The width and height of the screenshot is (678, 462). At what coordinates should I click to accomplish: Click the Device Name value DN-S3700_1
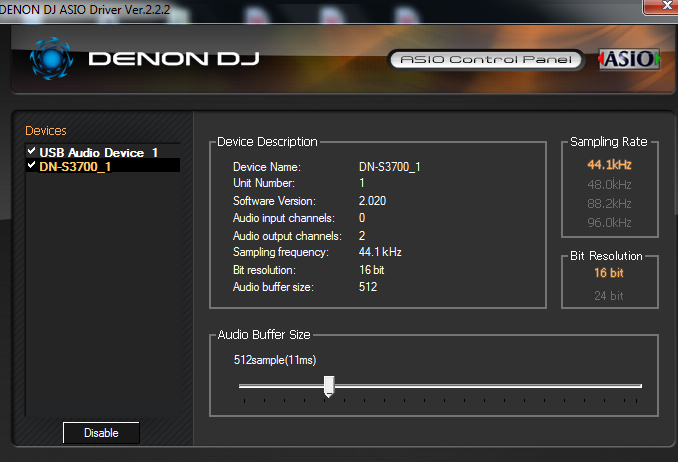[x=390, y=167]
